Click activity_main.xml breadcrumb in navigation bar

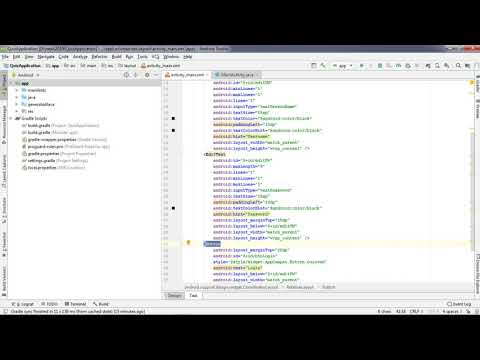coord(161,66)
